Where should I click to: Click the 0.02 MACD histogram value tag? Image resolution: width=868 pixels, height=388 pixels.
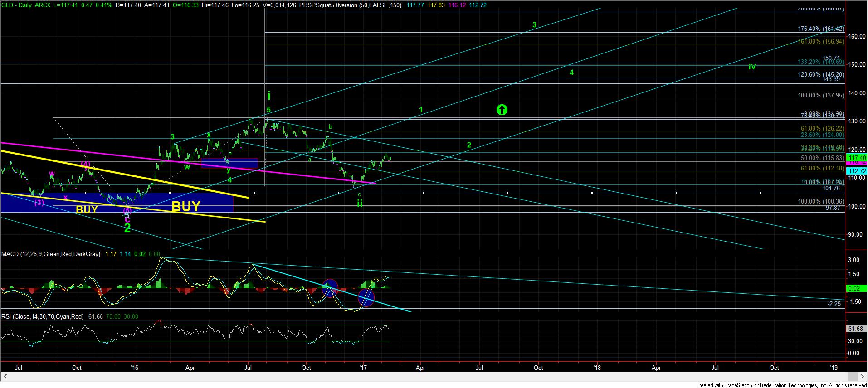[x=854, y=288]
